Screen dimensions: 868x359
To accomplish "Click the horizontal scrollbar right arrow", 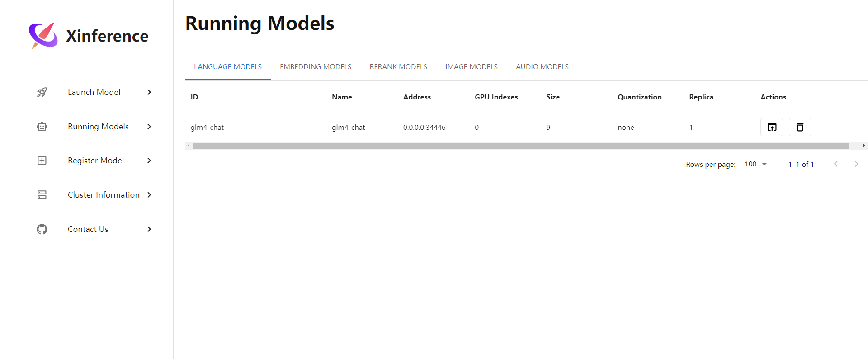I will [x=864, y=146].
